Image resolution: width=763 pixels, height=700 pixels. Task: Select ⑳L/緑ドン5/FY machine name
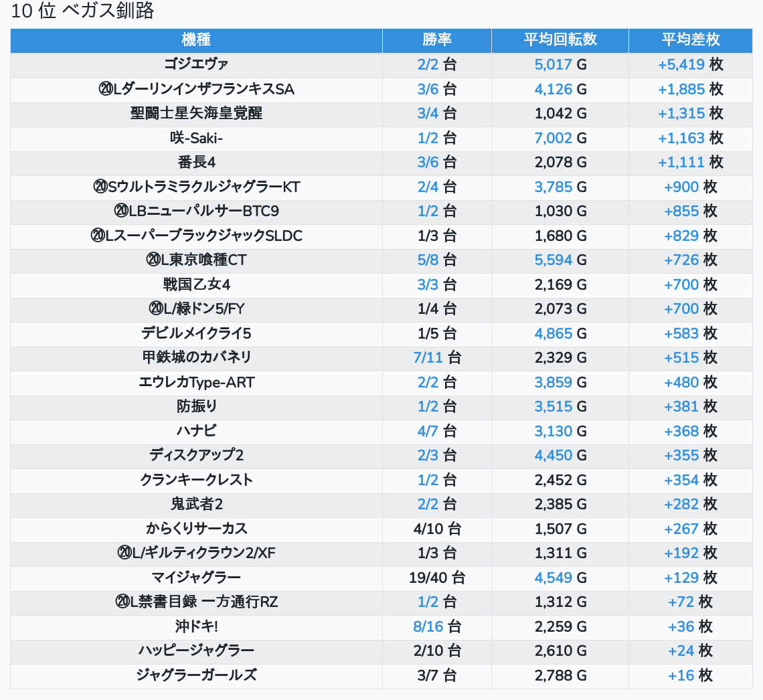tap(196, 309)
